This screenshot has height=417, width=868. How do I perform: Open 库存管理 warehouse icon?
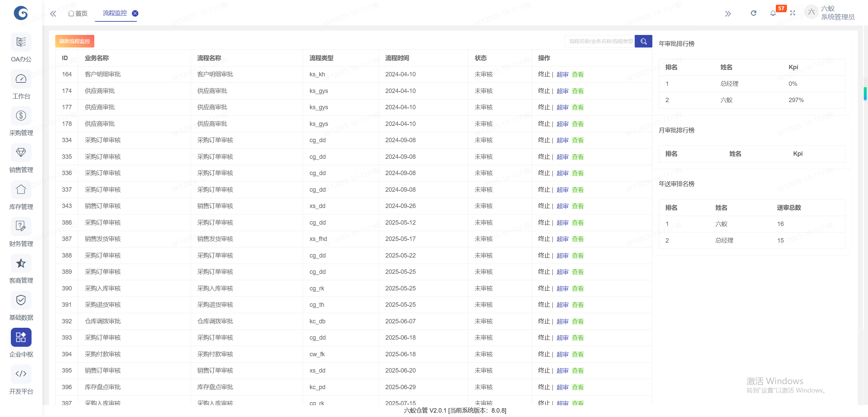pos(21,190)
